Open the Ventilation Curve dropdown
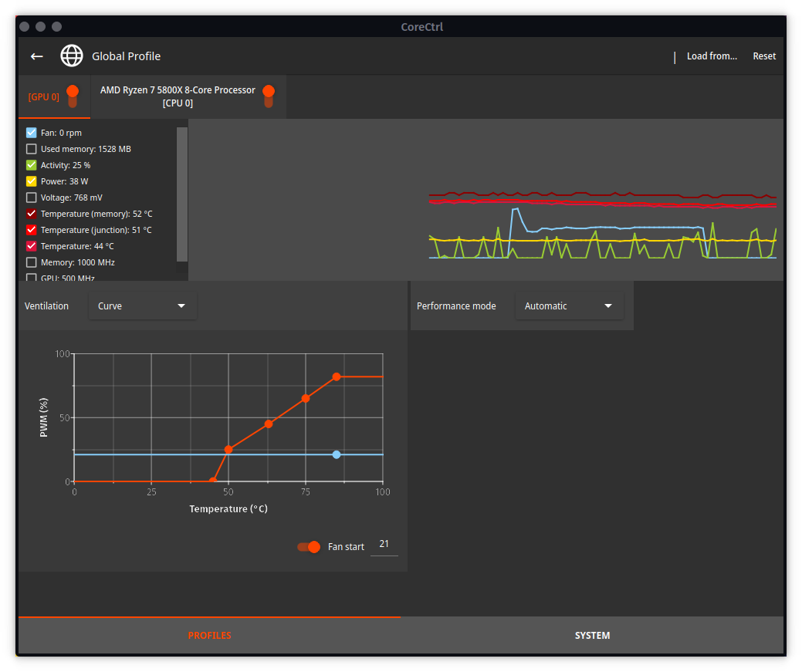Screen dimensions: 802x672 click(143, 306)
